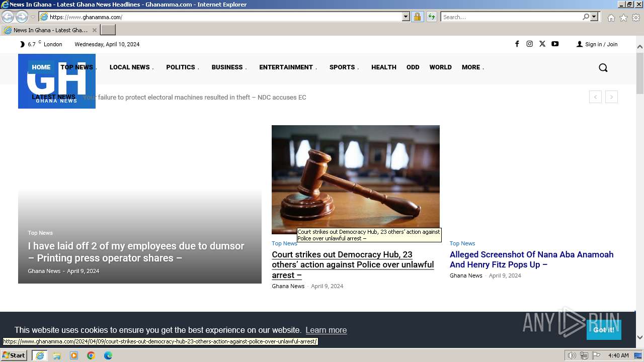This screenshot has height=362, width=644.
Task: Expand the LOCAL NEWS menu
Action: point(131,67)
